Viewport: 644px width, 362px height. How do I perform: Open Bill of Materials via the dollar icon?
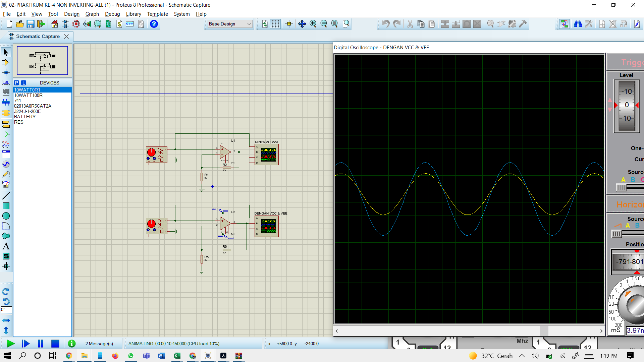pos(119,24)
